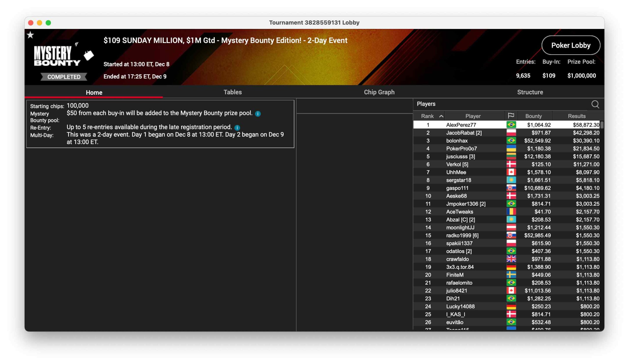This screenshot has height=364, width=629.
Task: Click the UK flag beside crawfaldo
Action: pos(511,259)
